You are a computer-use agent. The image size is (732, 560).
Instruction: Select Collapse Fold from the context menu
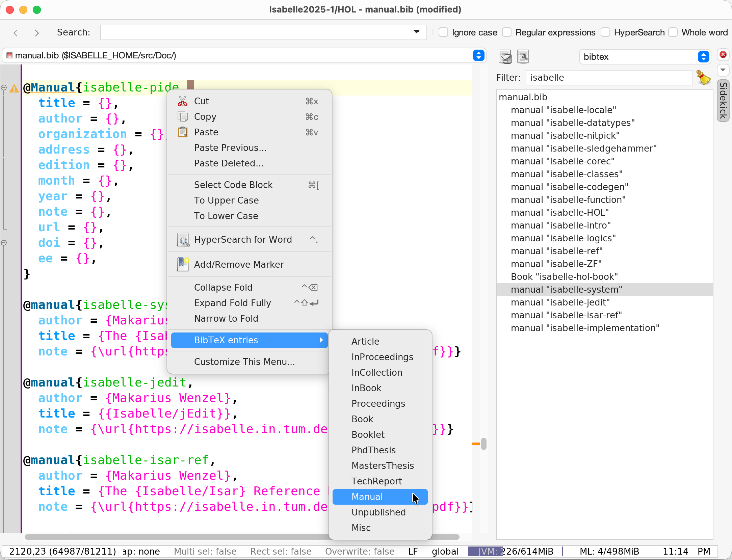coord(223,287)
